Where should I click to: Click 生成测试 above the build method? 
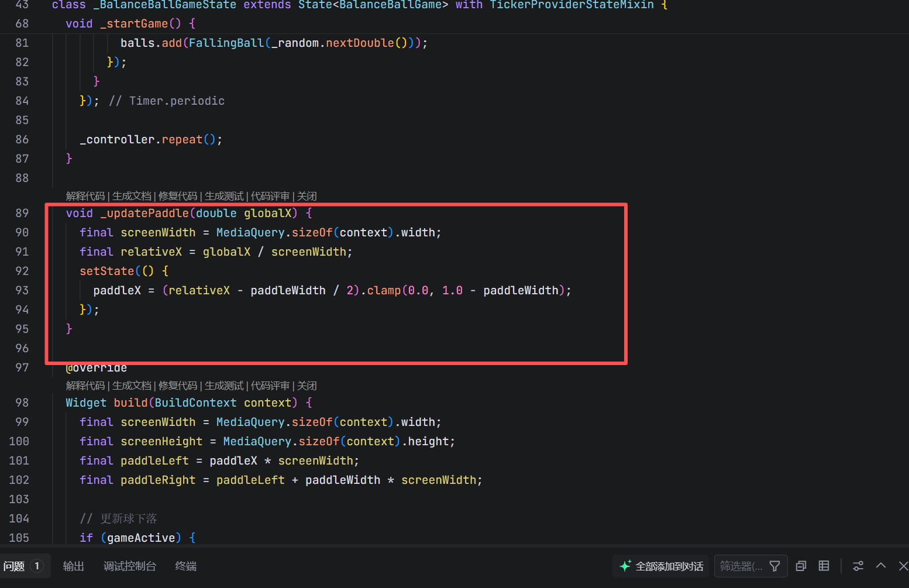click(224, 386)
